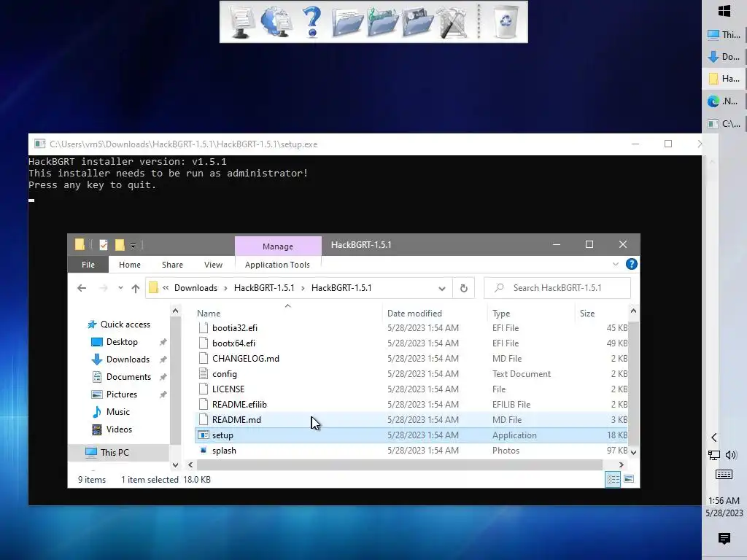Switch to the HackBGRT folder taskbar item
747x560 pixels.
coord(724,79)
